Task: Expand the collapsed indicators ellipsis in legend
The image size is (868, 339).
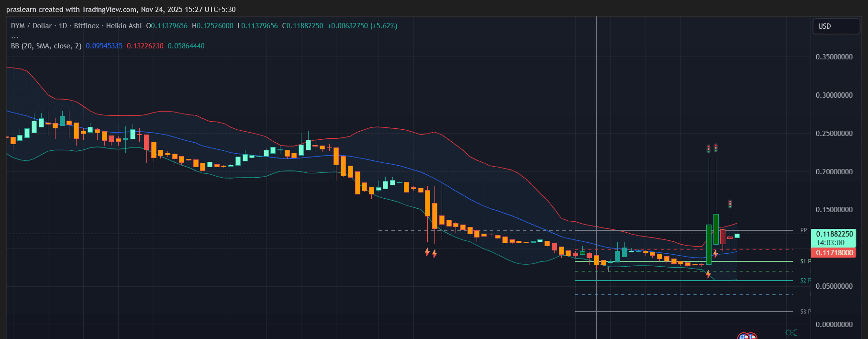Action: [15, 36]
